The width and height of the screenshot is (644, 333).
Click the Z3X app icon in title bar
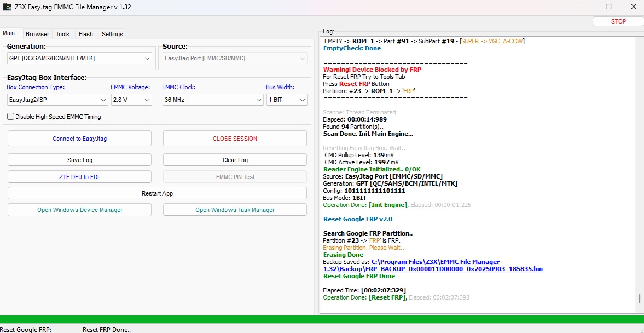tap(8, 7)
